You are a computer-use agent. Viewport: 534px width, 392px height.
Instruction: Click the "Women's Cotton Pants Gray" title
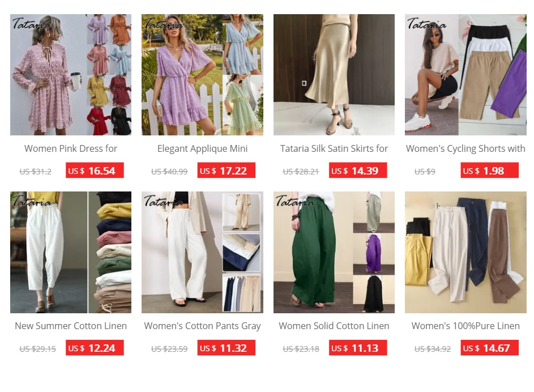coord(202,326)
